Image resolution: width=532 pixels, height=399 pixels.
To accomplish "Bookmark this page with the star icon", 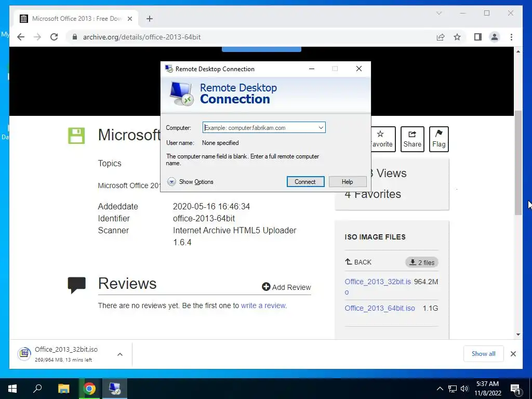I will click(457, 37).
